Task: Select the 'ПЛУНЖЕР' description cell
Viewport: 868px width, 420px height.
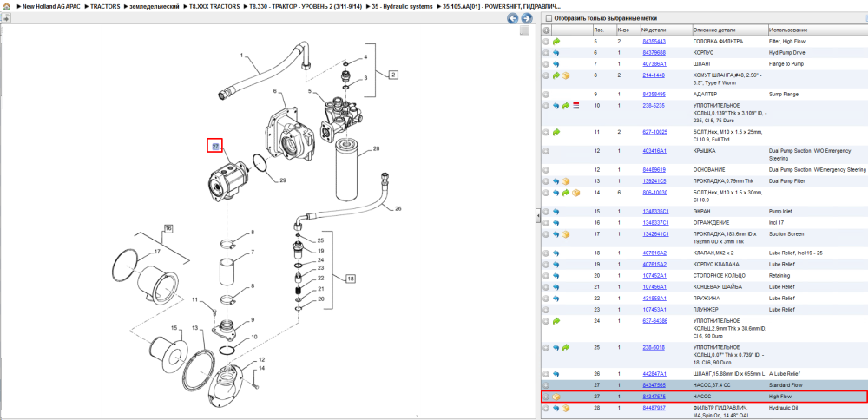Action: coord(705,309)
